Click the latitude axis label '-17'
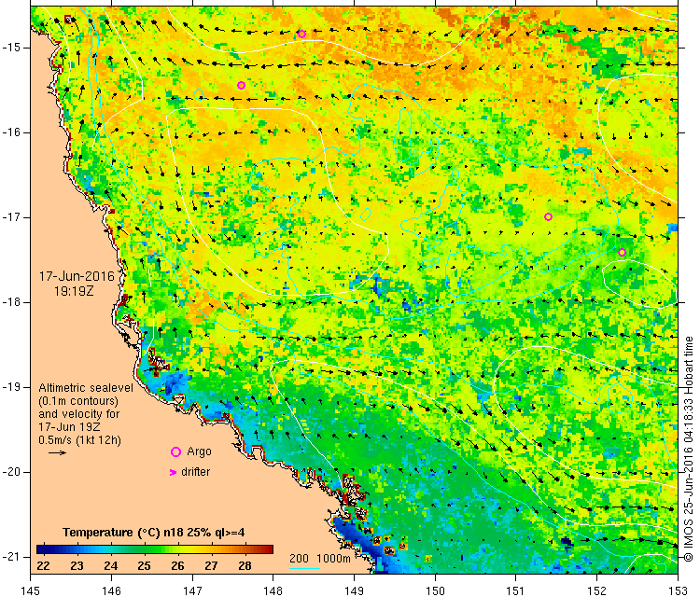 pyautogui.click(x=10, y=217)
